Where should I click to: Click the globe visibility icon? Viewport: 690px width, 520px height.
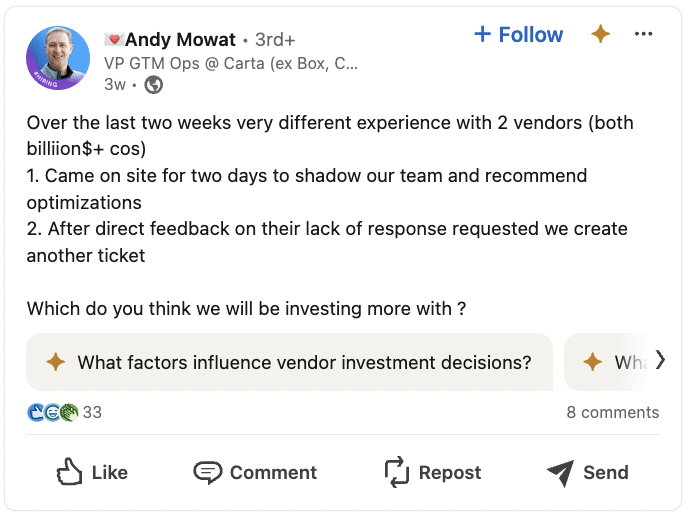coord(154,84)
